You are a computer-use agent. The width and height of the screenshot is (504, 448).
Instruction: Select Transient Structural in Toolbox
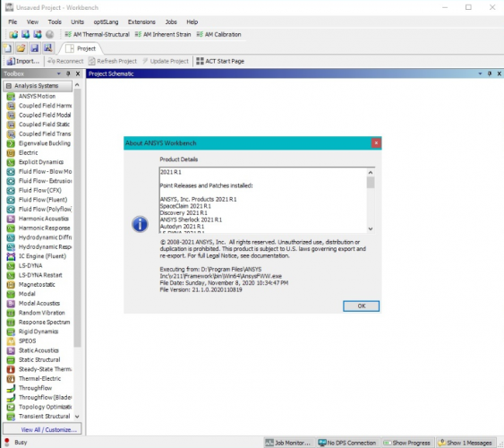[38, 416]
